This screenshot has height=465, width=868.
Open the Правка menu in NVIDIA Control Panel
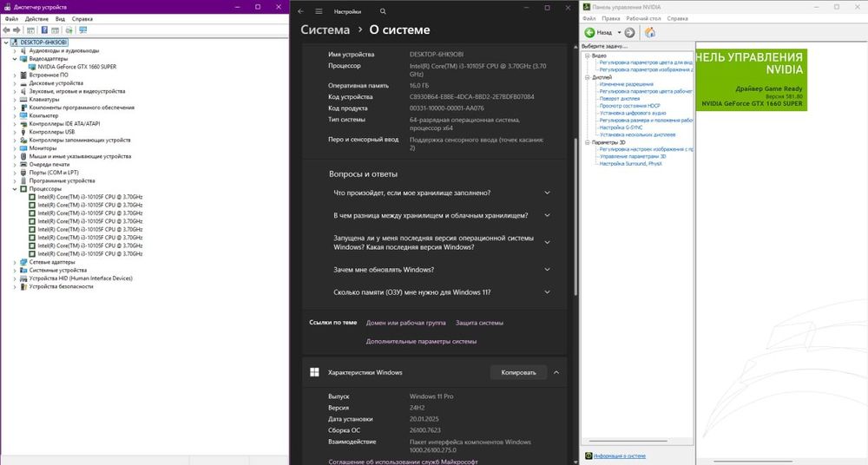[x=611, y=18]
